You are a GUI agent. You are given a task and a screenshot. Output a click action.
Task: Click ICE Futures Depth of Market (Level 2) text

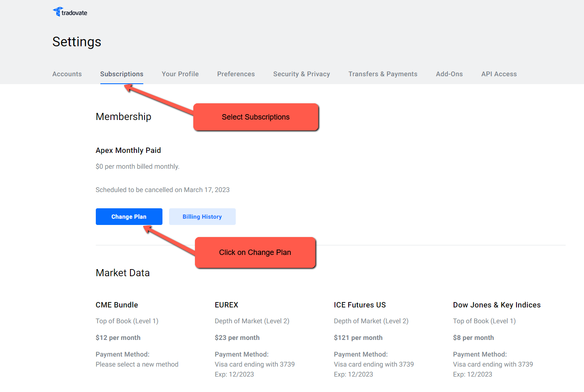tap(371, 321)
